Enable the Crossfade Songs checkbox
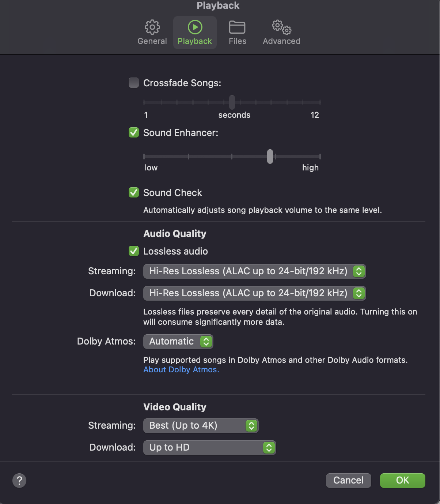Image resolution: width=440 pixels, height=504 pixels. pyautogui.click(x=134, y=83)
